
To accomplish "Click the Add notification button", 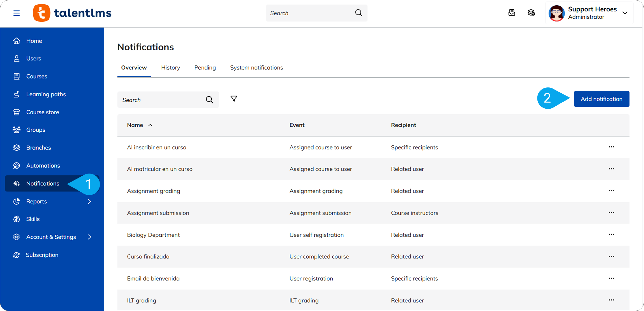I will click(x=601, y=99).
